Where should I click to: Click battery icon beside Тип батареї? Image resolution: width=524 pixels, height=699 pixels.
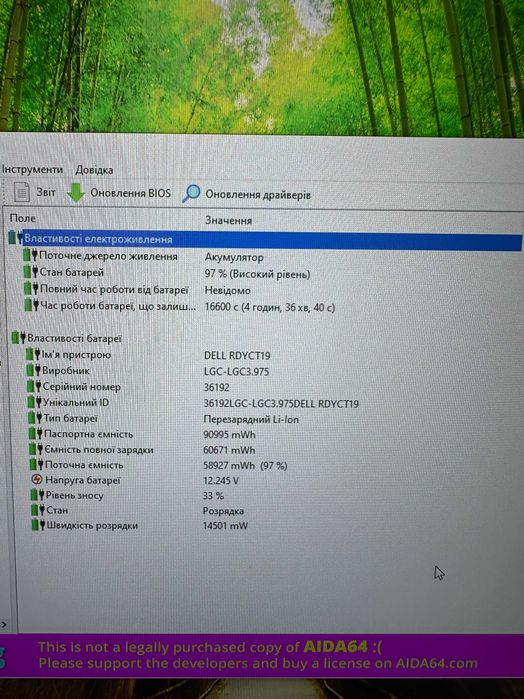[35, 418]
